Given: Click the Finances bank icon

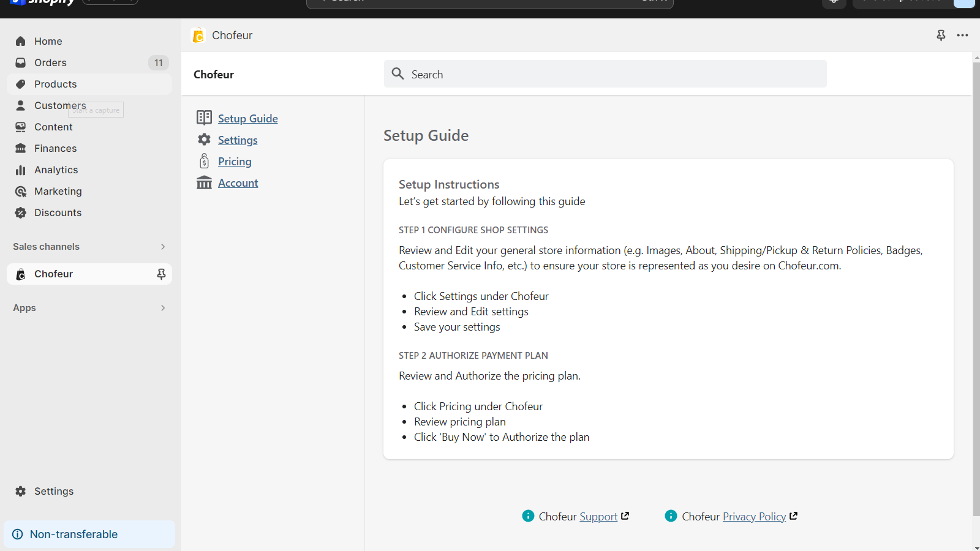Looking at the screenshot, I should pyautogui.click(x=21, y=148).
